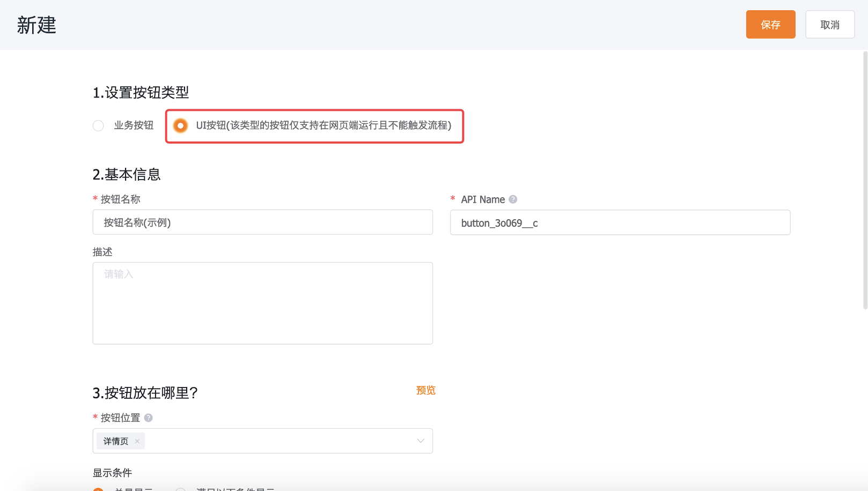The width and height of the screenshot is (868, 491).
Task: Select the UI按钮 radio option
Action: click(180, 125)
